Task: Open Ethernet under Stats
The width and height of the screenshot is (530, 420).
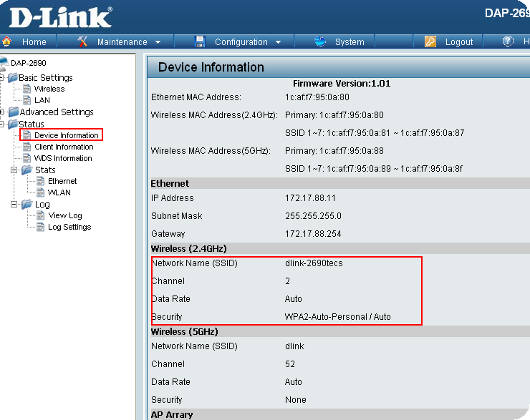Action: (62, 181)
